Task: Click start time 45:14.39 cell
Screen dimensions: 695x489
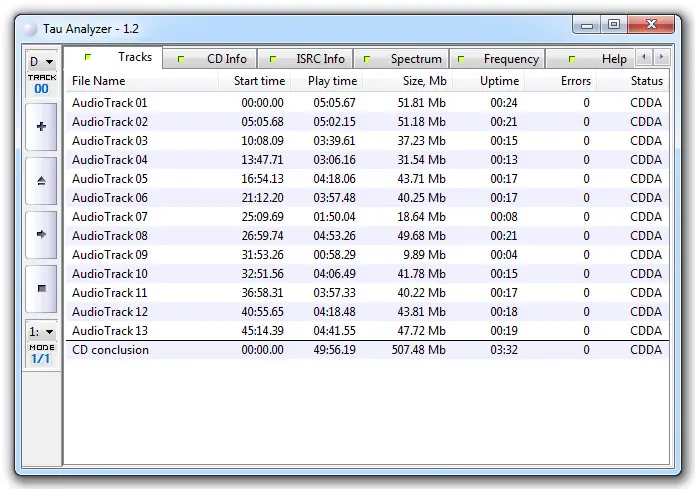Action: tap(262, 331)
